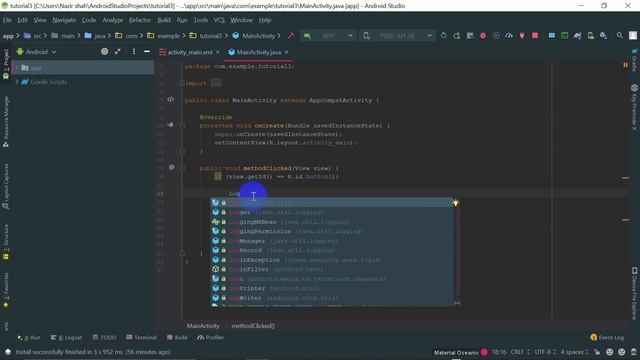Open the app run configuration dropdown
This screenshot has height=360, width=640.
tap(328, 36)
